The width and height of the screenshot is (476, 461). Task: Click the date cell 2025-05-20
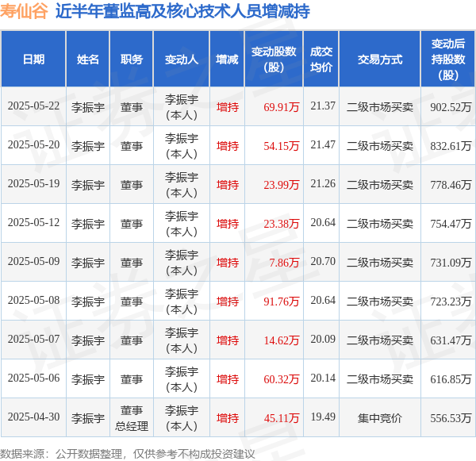point(33,145)
